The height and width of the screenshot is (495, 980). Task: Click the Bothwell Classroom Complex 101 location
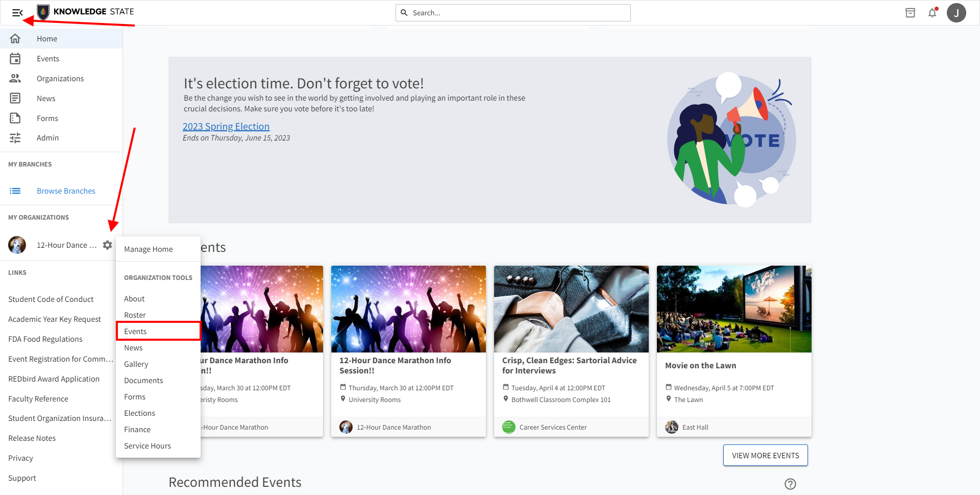[x=561, y=400]
